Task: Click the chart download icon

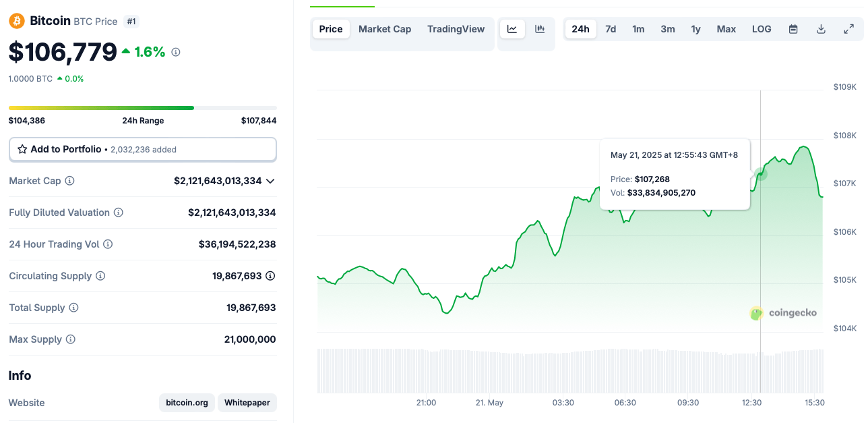Action: pyautogui.click(x=821, y=29)
